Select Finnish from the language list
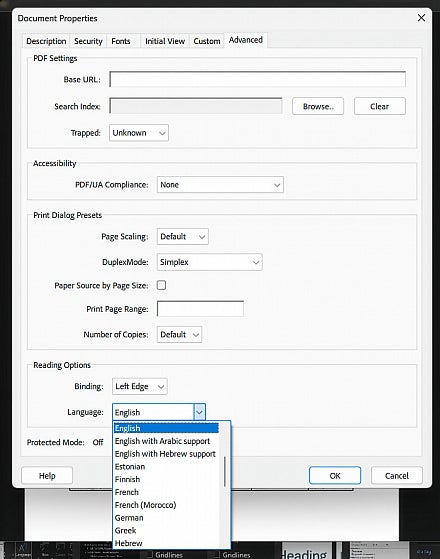Screen dimensions: 440x559 click(166, 479)
